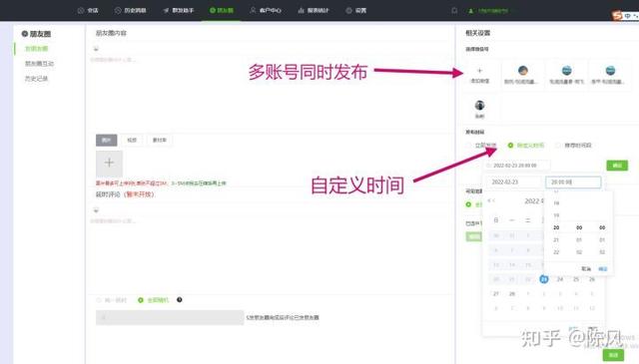The height and width of the screenshot is (364, 639).
Task: Open 报表统计 in the top navigation
Action: [314, 10]
